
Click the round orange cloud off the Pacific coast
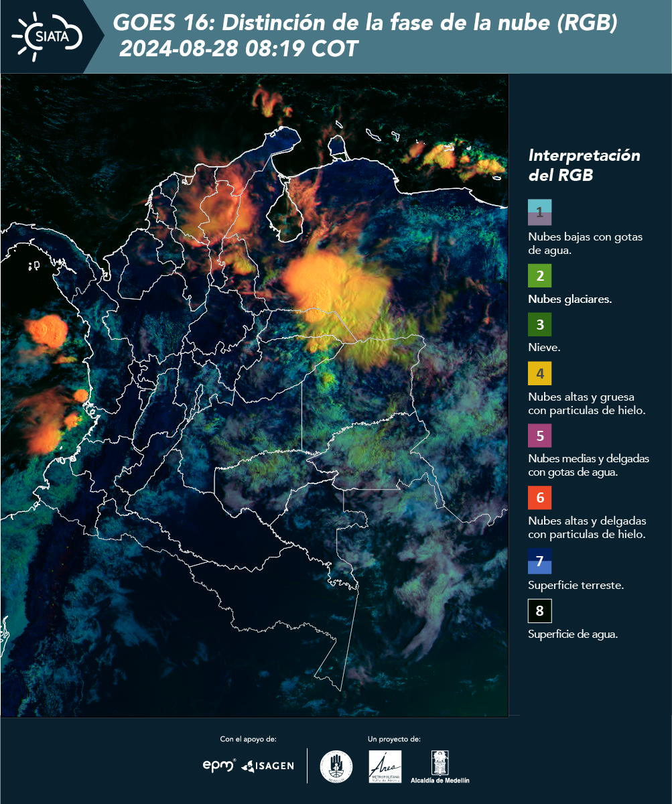(47, 331)
